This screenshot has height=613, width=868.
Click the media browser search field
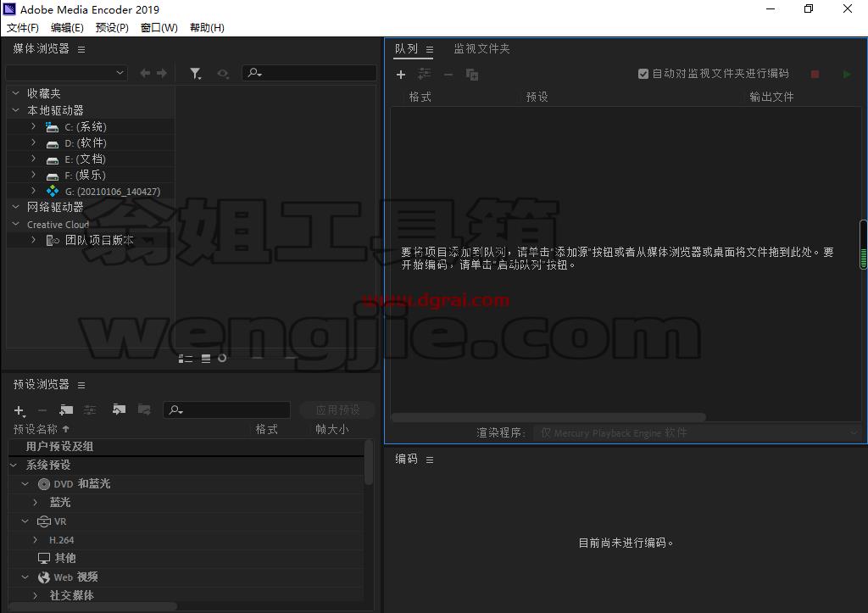coord(309,73)
